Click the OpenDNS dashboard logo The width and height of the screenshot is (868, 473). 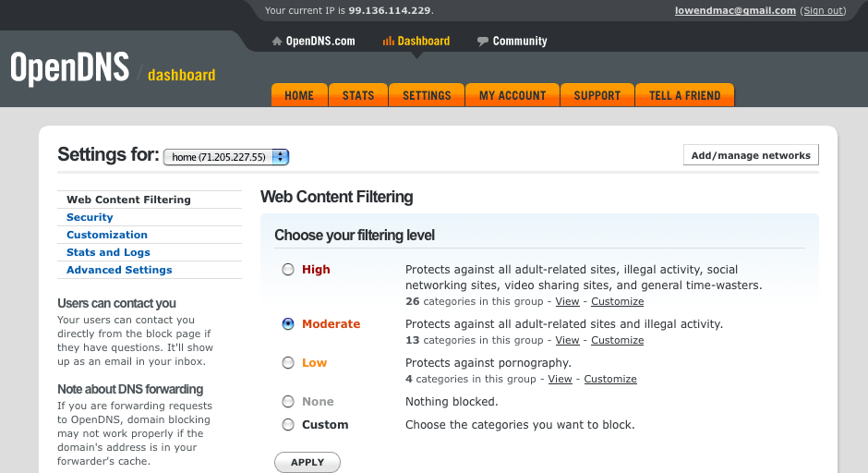pos(113,68)
